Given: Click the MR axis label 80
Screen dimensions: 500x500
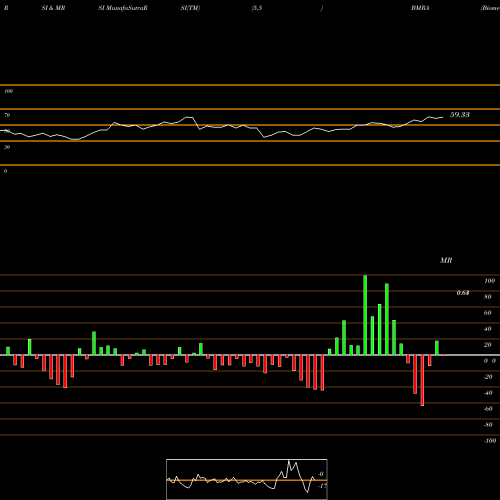Looking at the screenshot, I should pos(488,297).
